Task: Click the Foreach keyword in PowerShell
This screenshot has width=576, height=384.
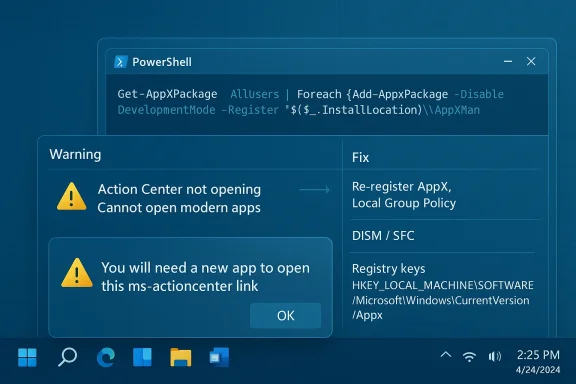Action: tap(319, 94)
